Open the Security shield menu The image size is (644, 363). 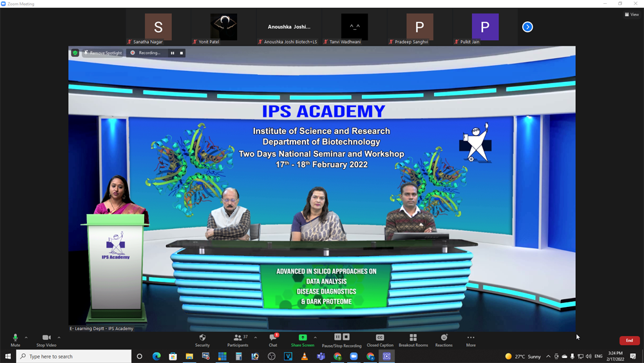202,340
